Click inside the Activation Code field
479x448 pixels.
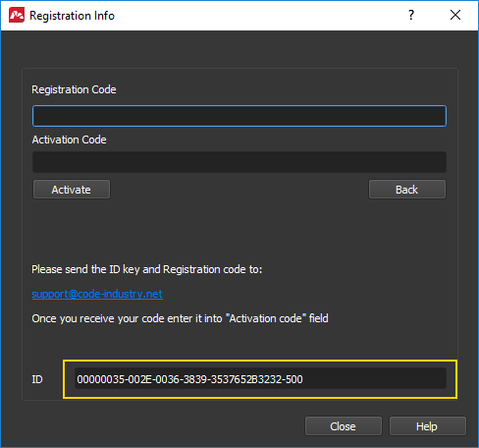[x=239, y=162]
